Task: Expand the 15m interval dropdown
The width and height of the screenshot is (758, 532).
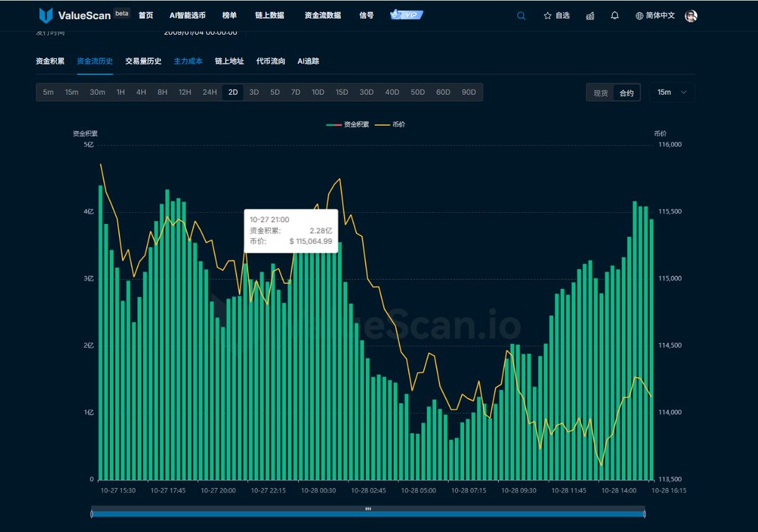Action: tap(671, 92)
